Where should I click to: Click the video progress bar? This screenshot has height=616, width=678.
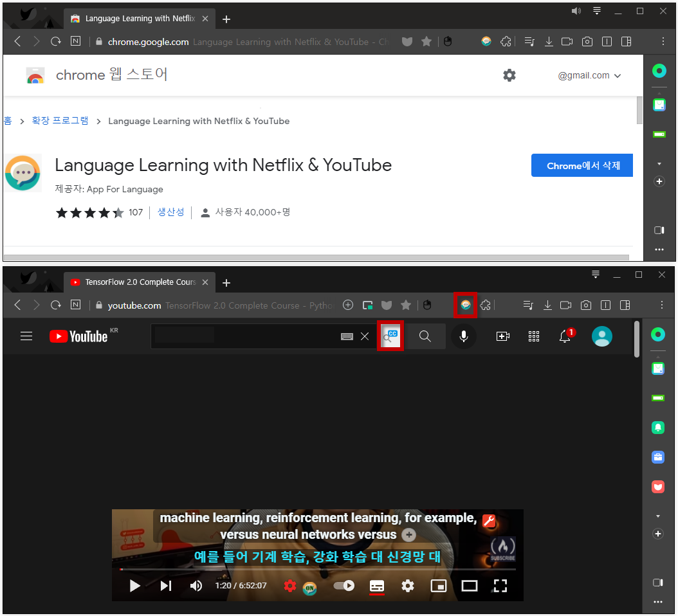[317, 569]
